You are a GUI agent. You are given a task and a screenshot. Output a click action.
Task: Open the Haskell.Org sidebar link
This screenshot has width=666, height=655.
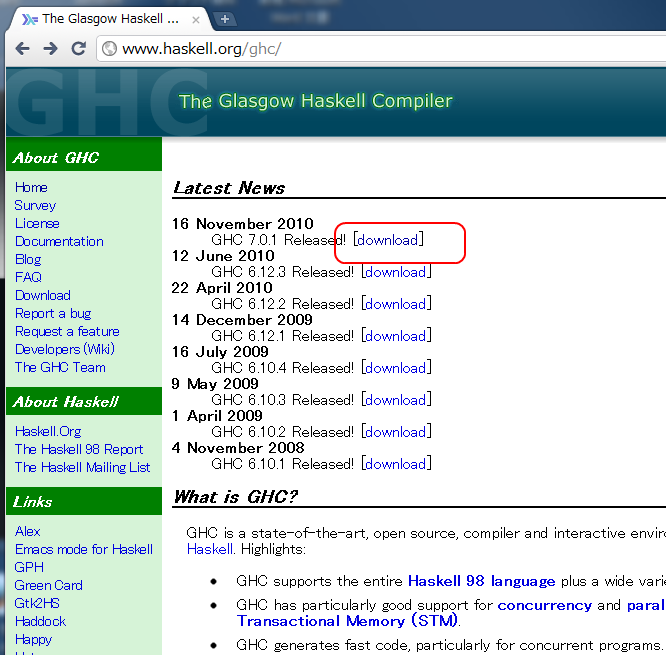(x=48, y=431)
